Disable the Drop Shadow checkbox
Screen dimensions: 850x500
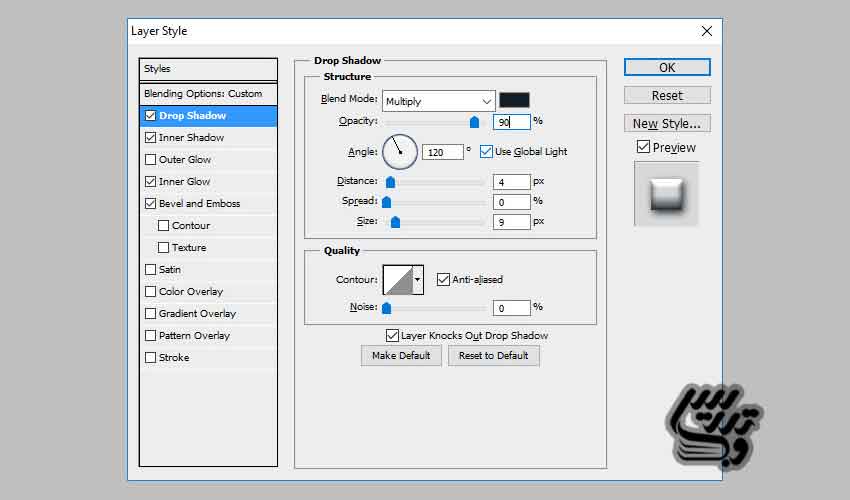pyautogui.click(x=151, y=116)
